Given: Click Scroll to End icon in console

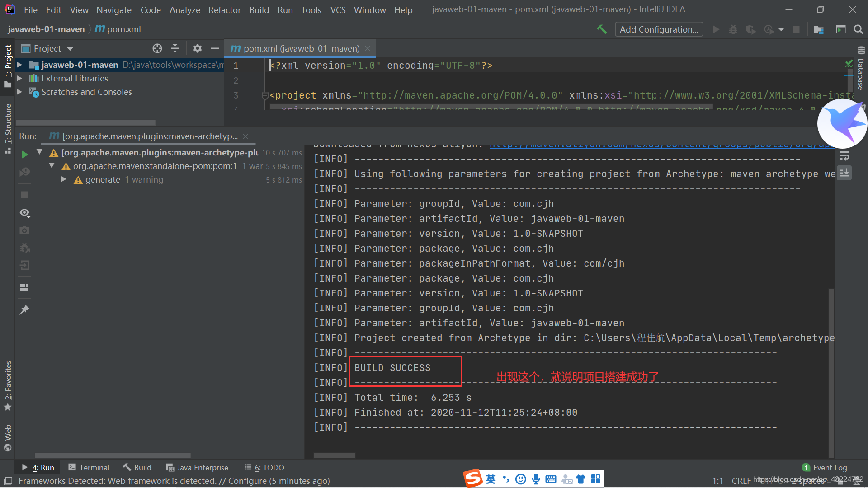Looking at the screenshot, I should pyautogui.click(x=844, y=173).
